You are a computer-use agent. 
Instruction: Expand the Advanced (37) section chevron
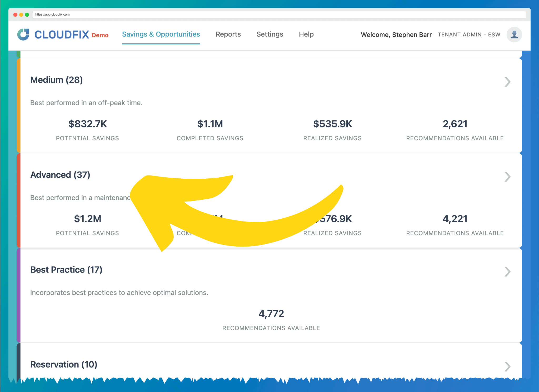507,177
